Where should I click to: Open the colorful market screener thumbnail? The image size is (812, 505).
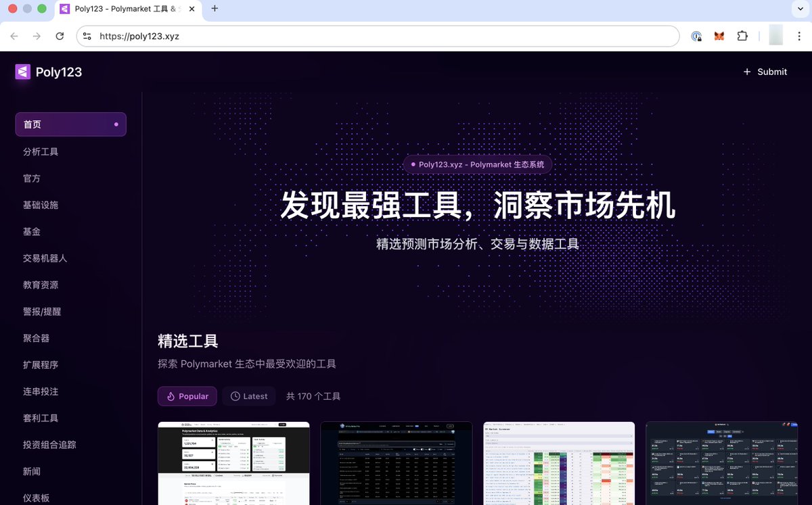(559, 463)
